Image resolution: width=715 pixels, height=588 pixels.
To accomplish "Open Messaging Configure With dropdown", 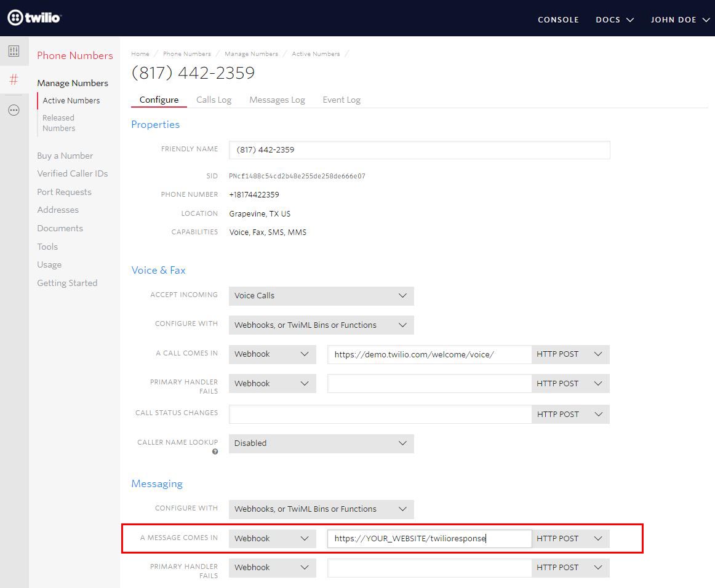I will point(321,509).
